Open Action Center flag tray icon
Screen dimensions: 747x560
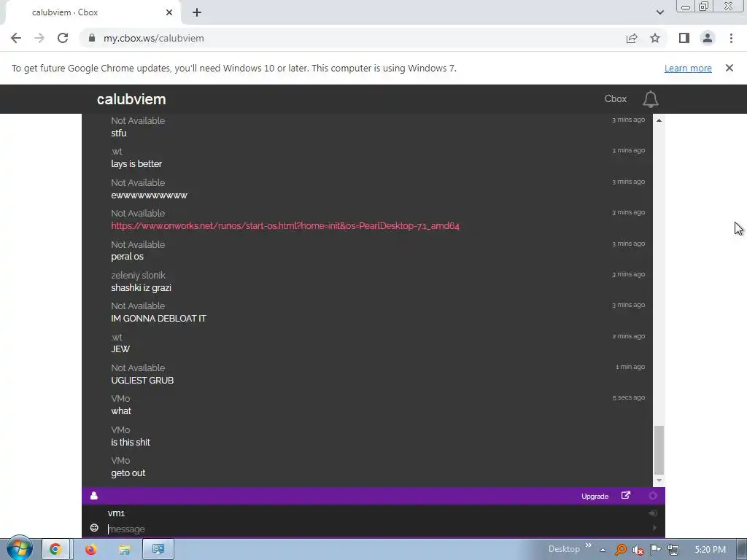(656, 550)
